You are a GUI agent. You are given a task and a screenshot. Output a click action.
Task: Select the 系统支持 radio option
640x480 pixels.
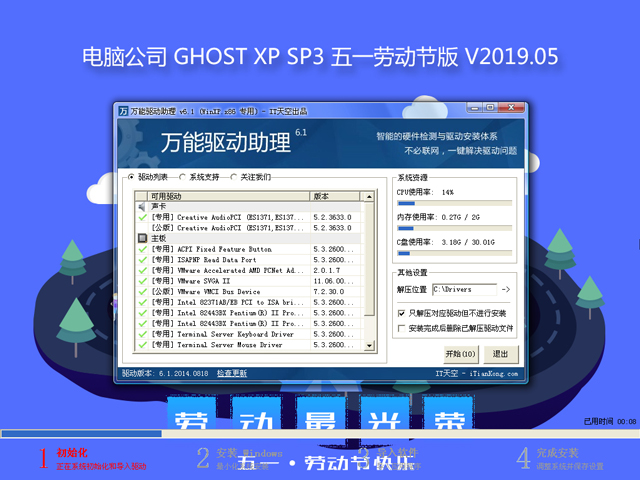pos(181,177)
